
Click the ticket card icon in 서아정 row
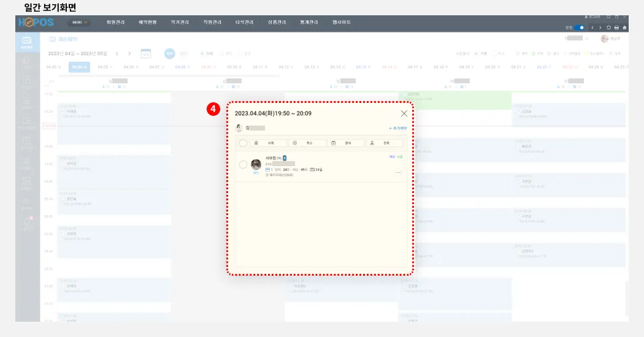point(268,170)
